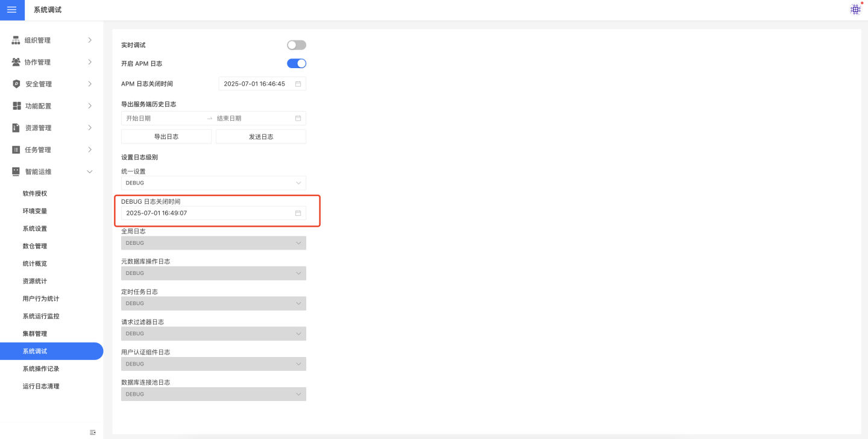The image size is (868, 439).
Task: Open the 定时任务日志 level dropdown
Action: pos(213,303)
